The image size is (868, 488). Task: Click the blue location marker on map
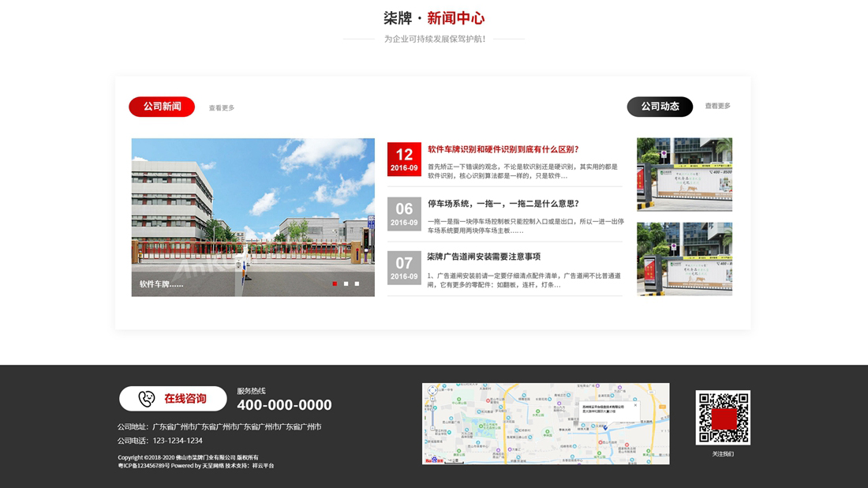pyautogui.click(x=605, y=427)
